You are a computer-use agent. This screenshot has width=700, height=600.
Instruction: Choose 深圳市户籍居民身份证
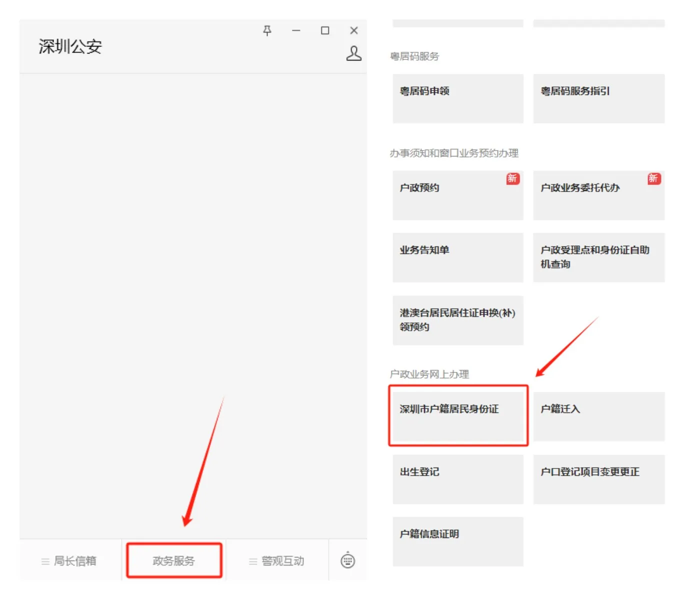pyautogui.click(x=458, y=416)
